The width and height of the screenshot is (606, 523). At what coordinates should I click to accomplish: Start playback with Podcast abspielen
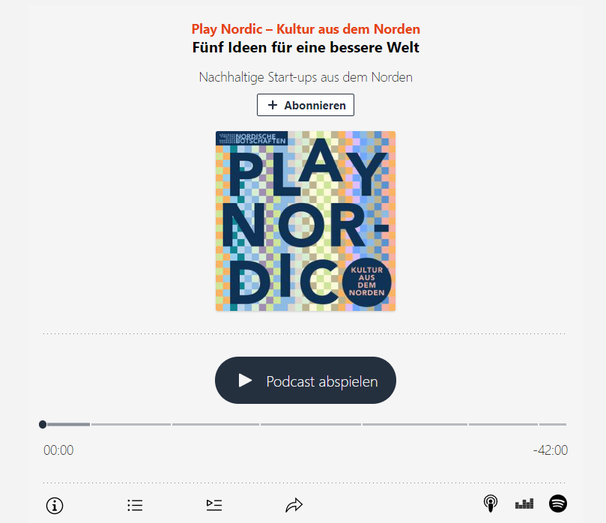[305, 380]
